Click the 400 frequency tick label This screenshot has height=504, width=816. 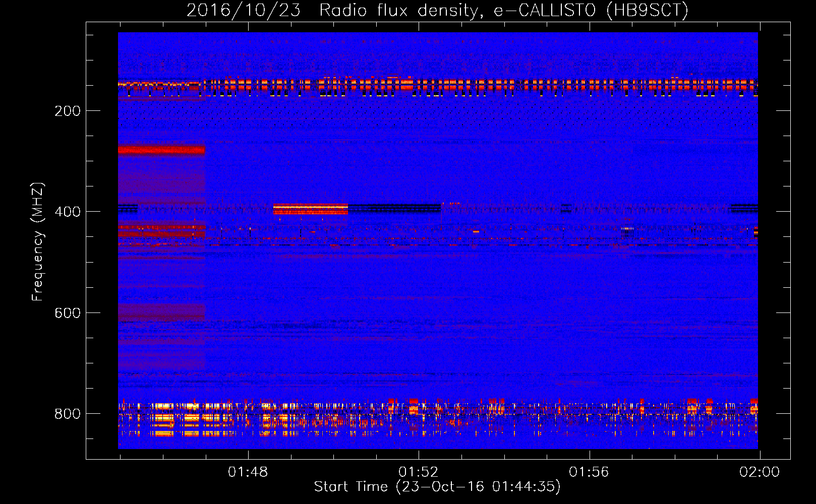point(68,212)
